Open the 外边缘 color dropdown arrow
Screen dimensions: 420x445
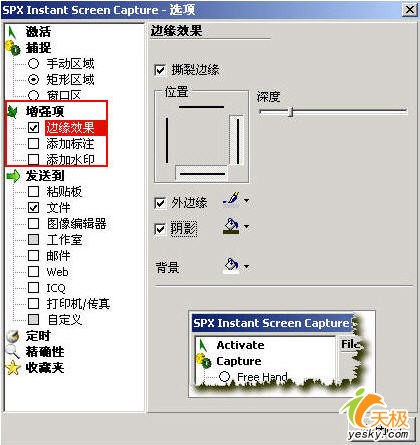(246, 201)
